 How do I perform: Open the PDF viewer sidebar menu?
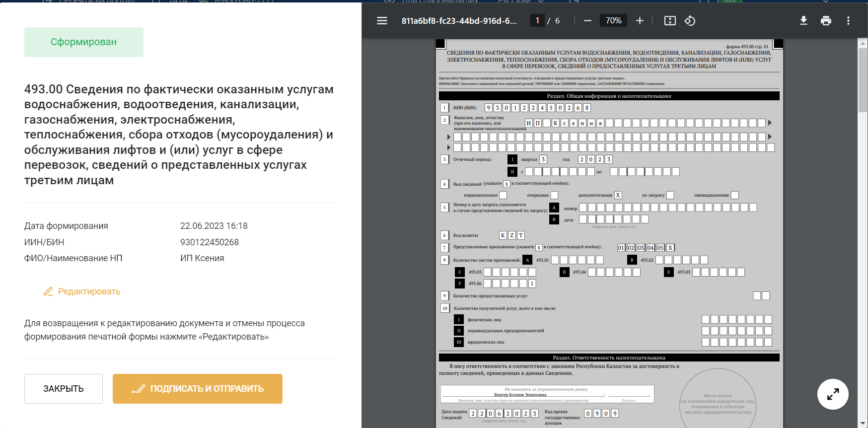click(382, 21)
